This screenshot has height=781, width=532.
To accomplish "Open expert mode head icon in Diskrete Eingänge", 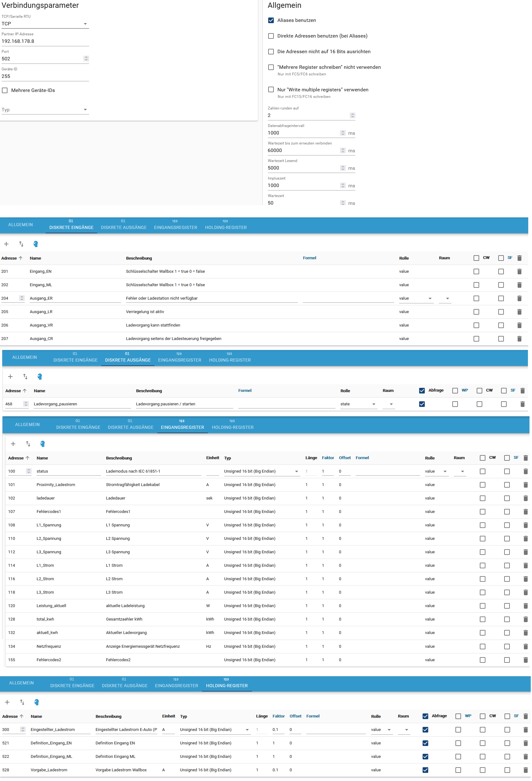I will click(x=36, y=244).
